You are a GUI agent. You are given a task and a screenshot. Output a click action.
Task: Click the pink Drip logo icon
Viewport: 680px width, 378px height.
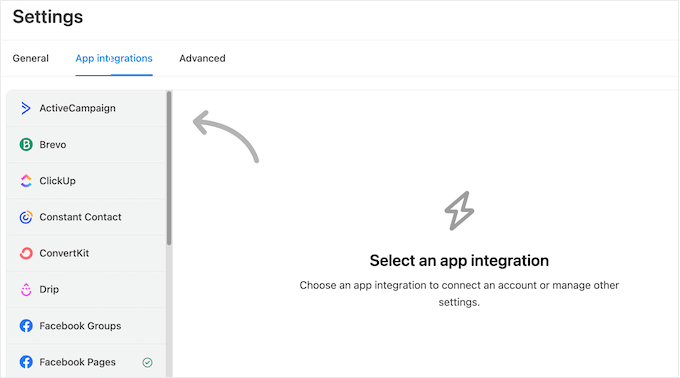pos(26,289)
